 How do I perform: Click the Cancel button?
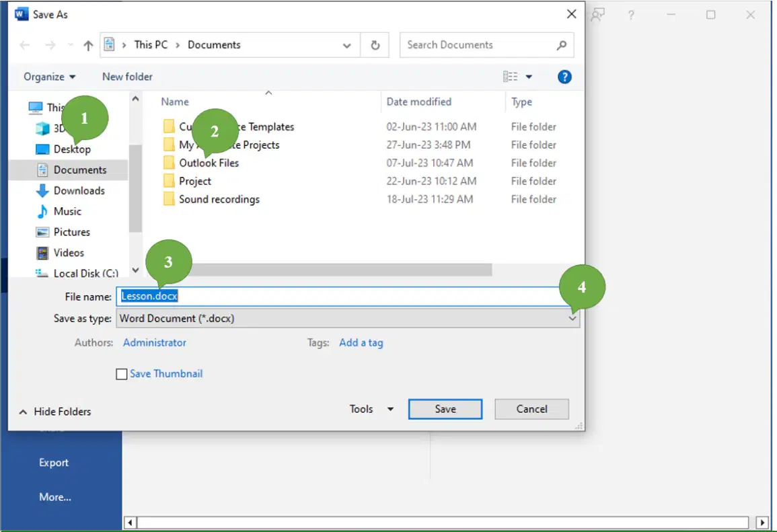click(531, 409)
